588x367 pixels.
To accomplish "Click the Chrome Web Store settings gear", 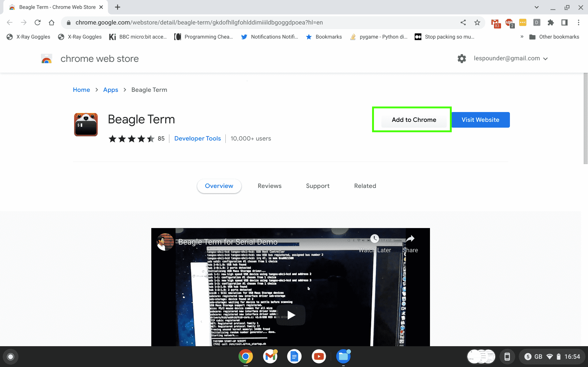I will coord(461,58).
